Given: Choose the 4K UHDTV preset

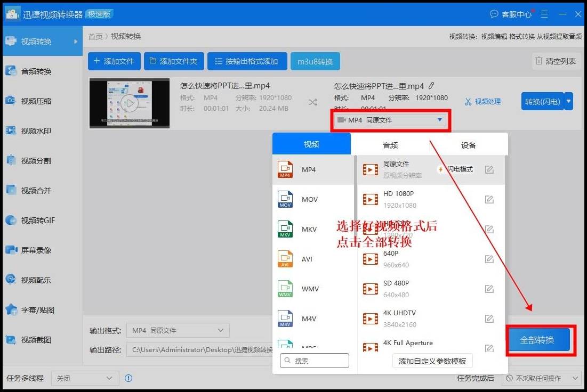Looking at the screenshot, I should (431, 318).
